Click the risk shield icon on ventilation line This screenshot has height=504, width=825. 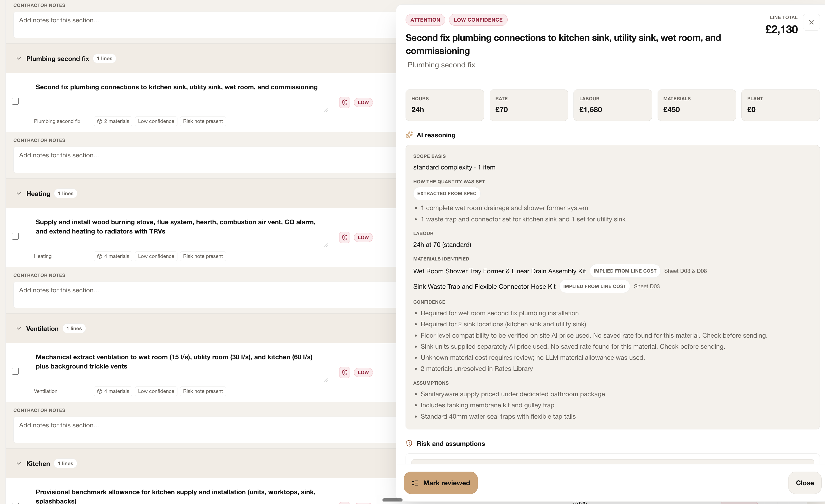pyautogui.click(x=345, y=372)
